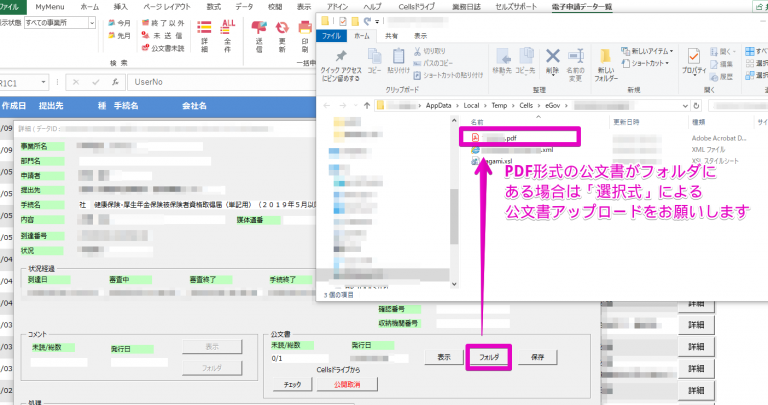The width and height of the screenshot is (768, 405).
Task: Open Explorer ファイル tab
Action: (x=332, y=36)
